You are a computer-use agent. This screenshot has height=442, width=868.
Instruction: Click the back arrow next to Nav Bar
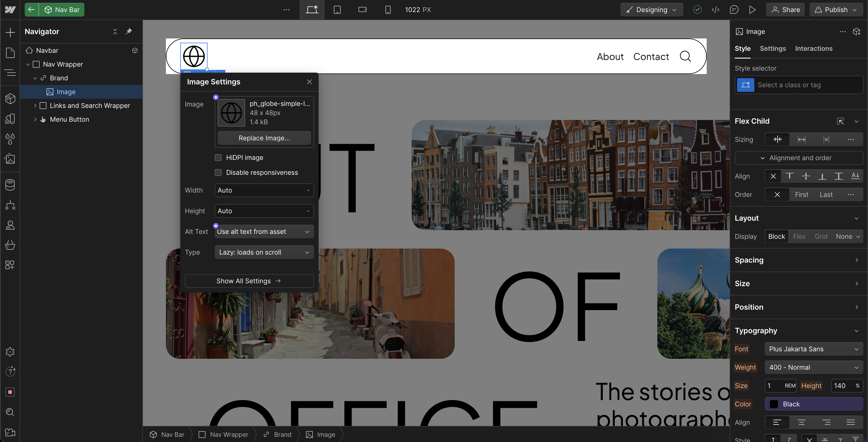tap(31, 10)
